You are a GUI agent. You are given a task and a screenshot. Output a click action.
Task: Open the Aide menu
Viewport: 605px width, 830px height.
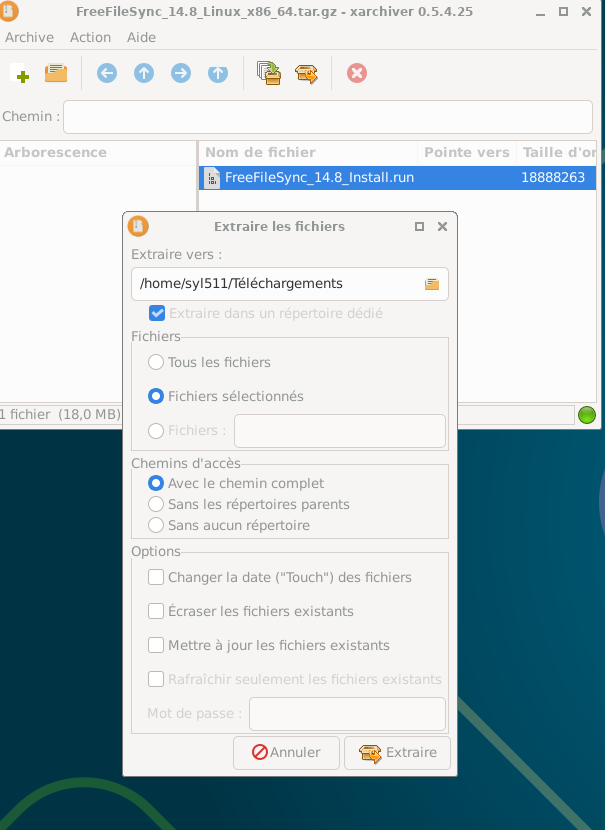(x=141, y=37)
